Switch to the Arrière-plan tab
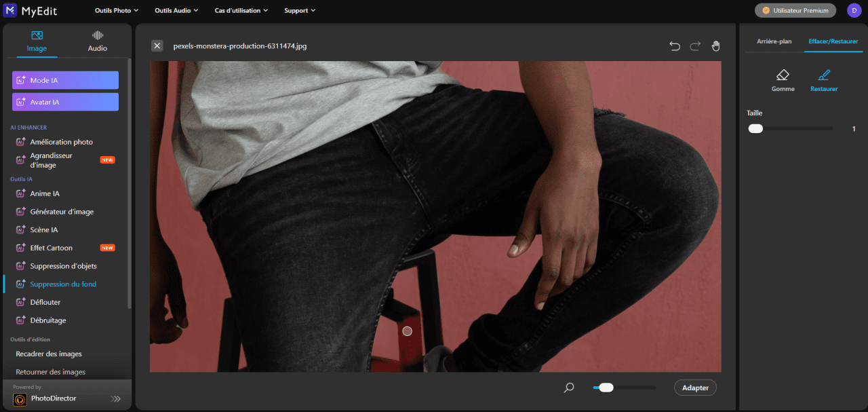This screenshot has height=412, width=868. pos(774,41)
